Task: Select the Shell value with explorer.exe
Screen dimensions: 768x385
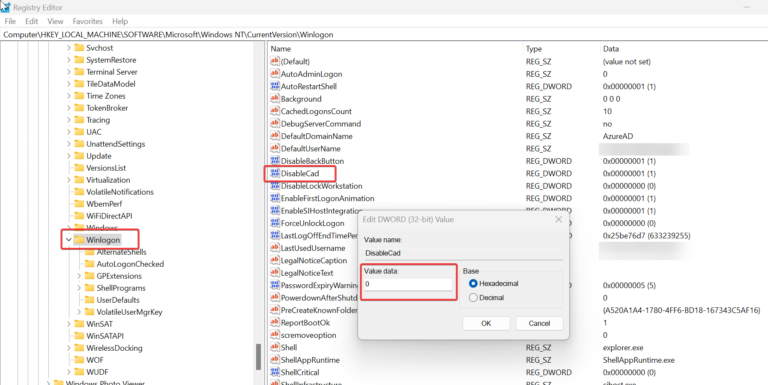Action: (288, 348)
